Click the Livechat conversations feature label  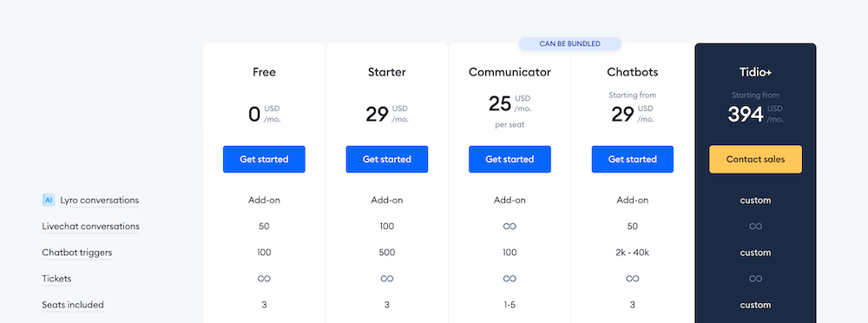tap(91, 226)
